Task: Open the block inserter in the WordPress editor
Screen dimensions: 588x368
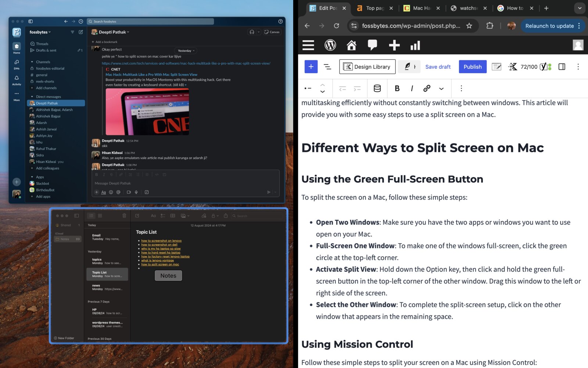Action: (x=311, y=67)
